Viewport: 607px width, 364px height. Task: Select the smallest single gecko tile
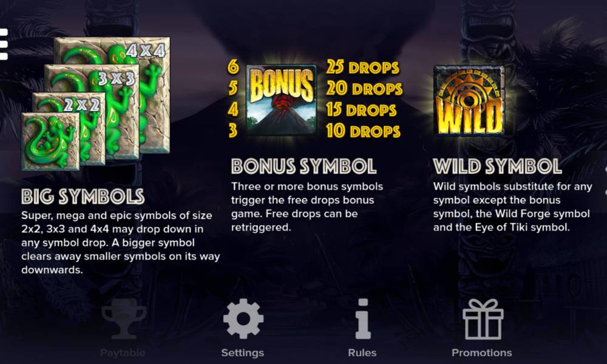tap(50, 141)
